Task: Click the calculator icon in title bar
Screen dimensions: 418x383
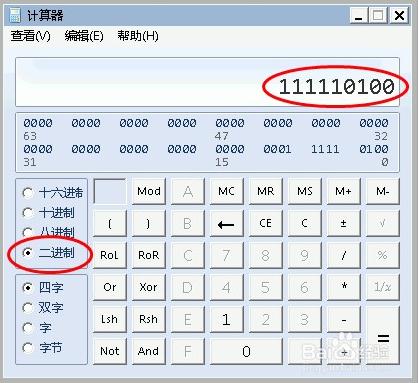Action: 15,15
